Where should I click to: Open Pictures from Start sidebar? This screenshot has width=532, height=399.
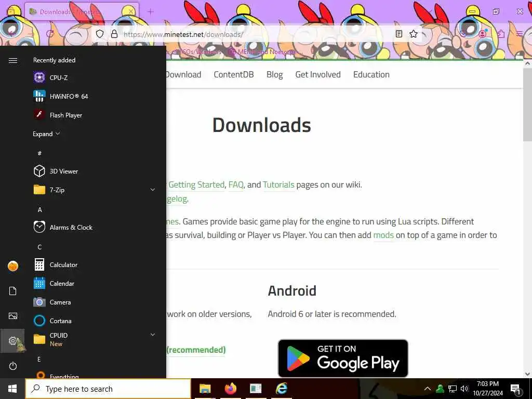pyautogui.click(x=13, y=316)
